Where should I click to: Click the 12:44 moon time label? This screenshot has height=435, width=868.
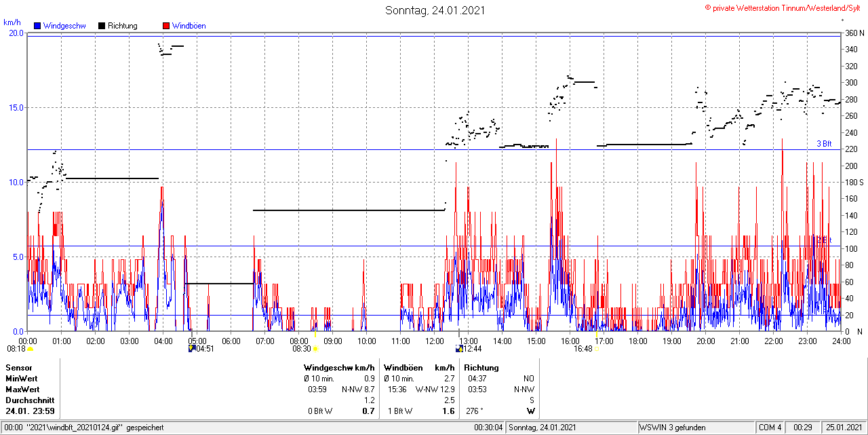point(473,349)
